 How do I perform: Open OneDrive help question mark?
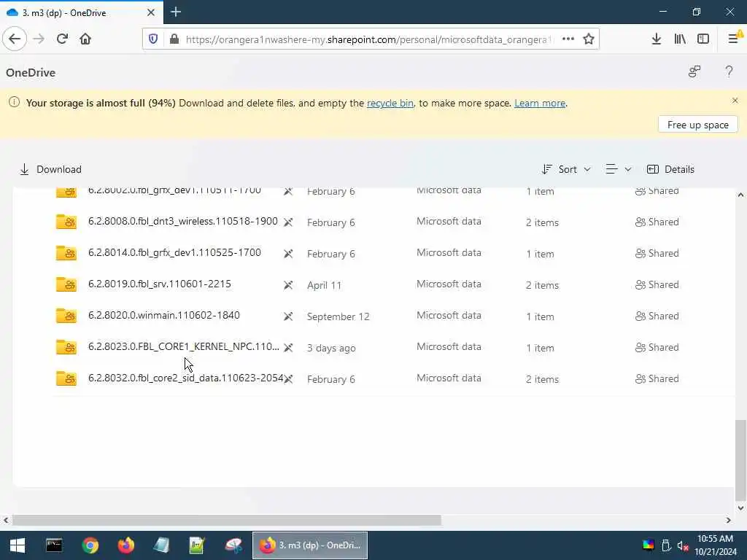pyautogui.click(x=729, y=72)
